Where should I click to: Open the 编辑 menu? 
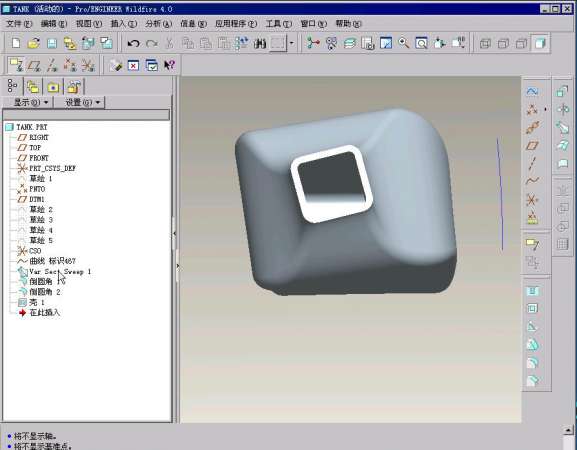pos(54,24)
